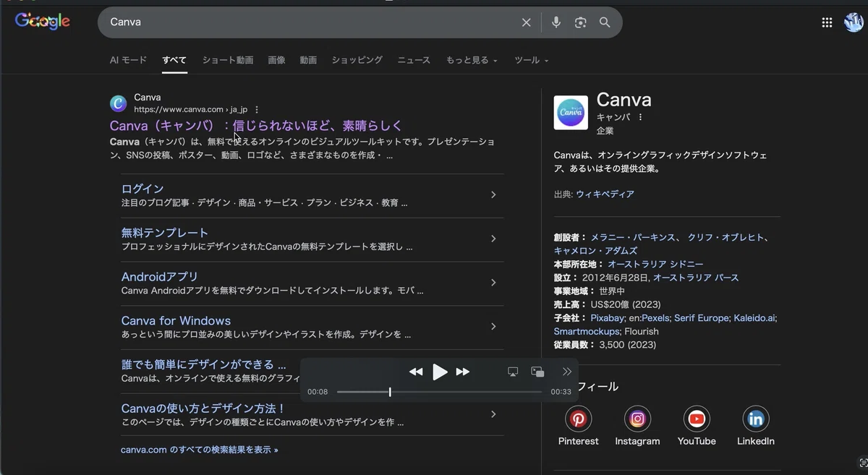Open the Kaleido.ai subsidiary link

point(754,318)
